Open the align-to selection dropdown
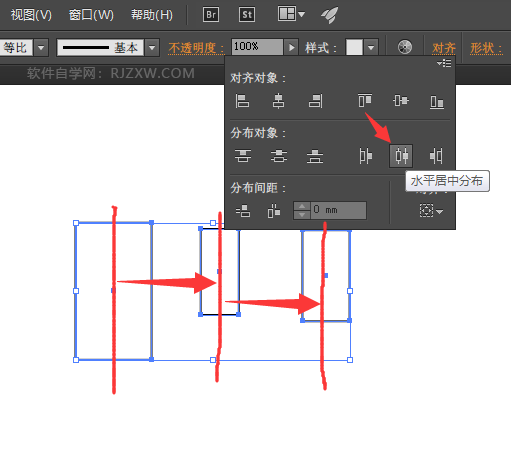Screen dimensions: 511x453 click(431, 211)
